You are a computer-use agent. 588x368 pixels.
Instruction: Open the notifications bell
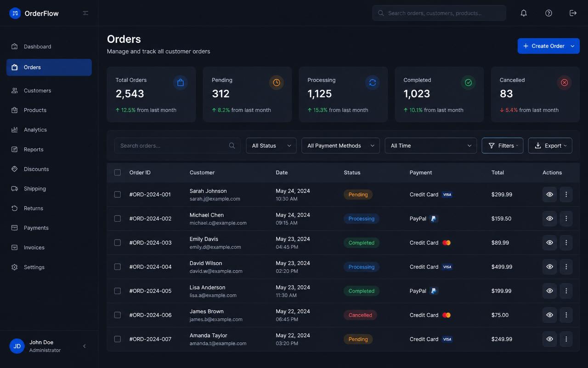(x=524, y=13)
